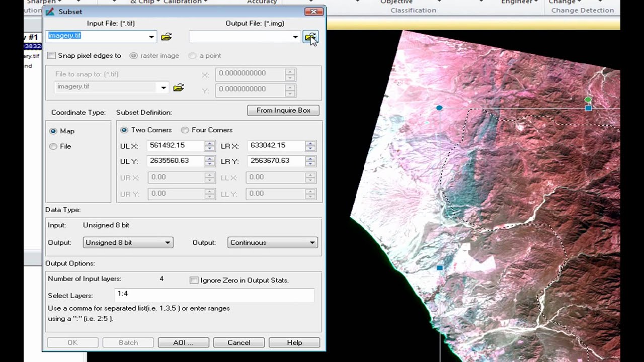Expand the Input File dropdown

pos(151,37)
